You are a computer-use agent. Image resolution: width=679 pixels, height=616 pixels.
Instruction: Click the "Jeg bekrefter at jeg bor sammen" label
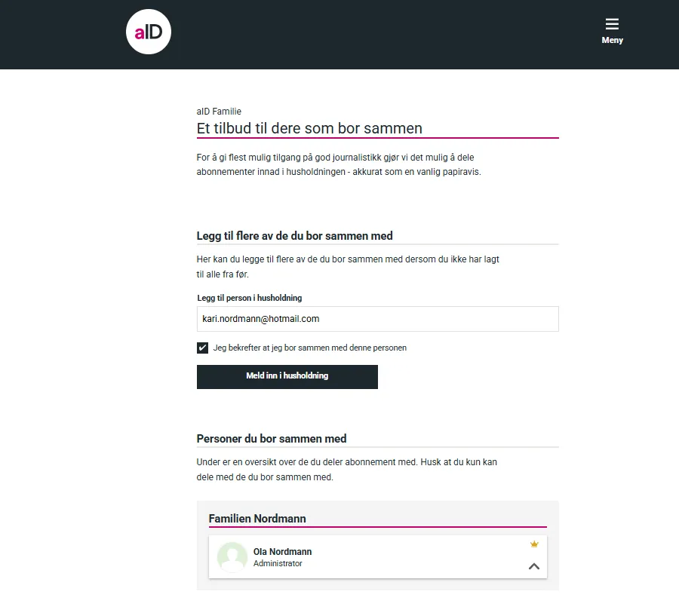(x=309, y=348)
